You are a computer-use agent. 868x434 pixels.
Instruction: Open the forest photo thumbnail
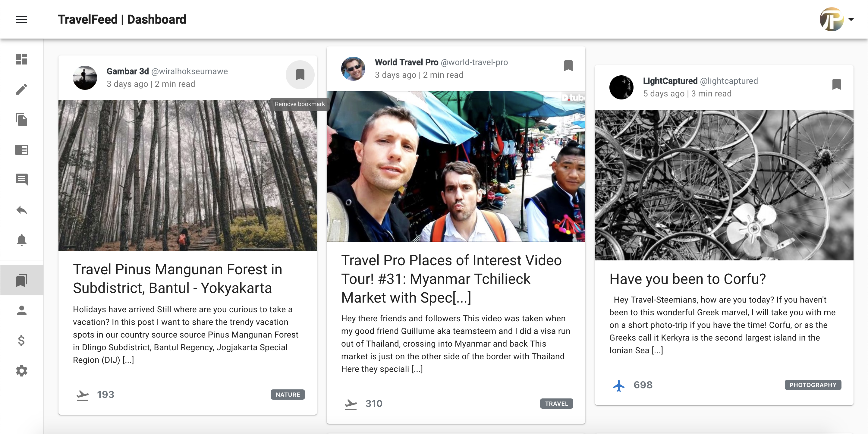(188, 175)
